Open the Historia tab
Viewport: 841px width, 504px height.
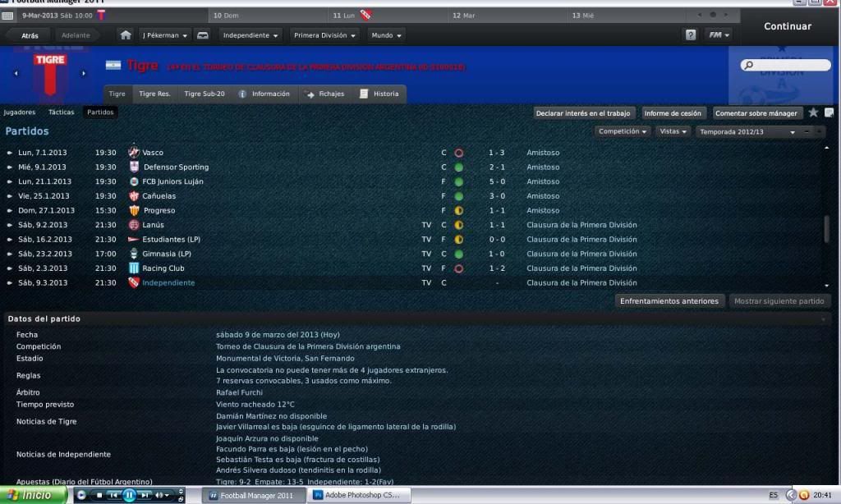coord(379,94)
